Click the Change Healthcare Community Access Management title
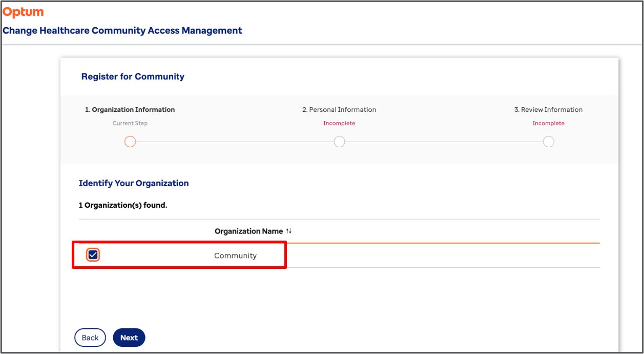Image resolution: width=644 pixels, height=354 pixels. (122, 30)
